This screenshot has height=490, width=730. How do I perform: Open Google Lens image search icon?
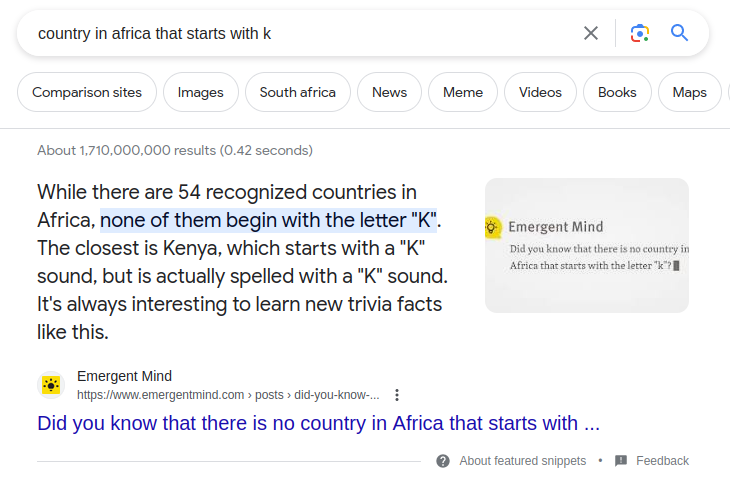[x=640, y=33]
